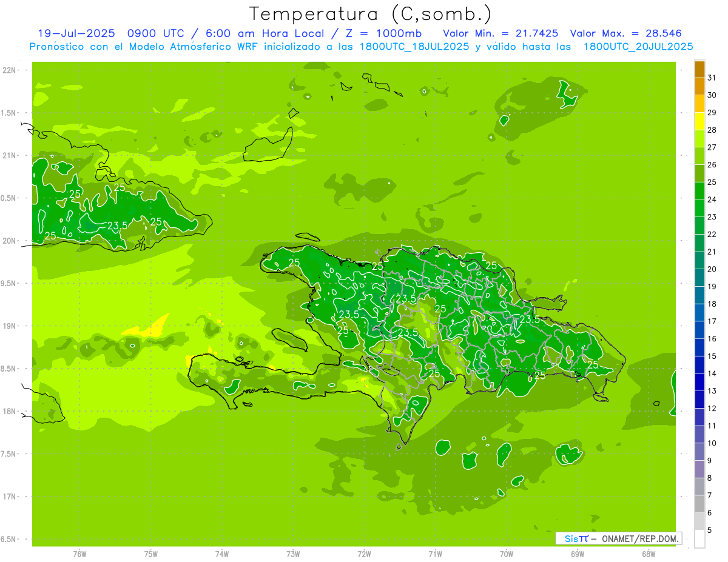Click the '17N' latitude axis label

[x=10, y=497]
